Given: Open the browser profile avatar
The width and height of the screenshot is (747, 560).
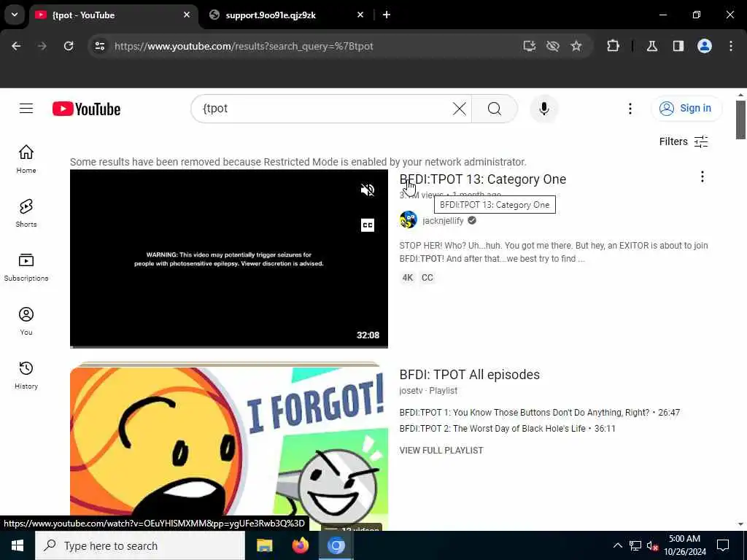Looking at the screenshot, I should 705,46.
